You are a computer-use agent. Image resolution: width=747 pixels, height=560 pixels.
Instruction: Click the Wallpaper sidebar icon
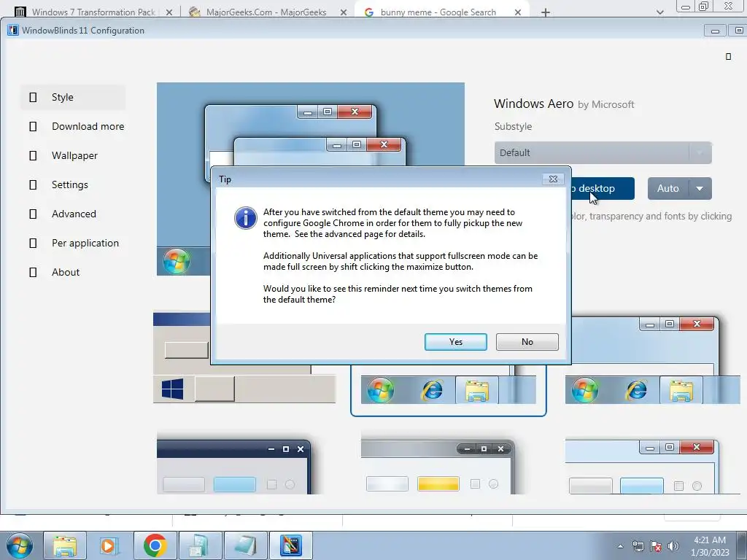click(33, 156)
